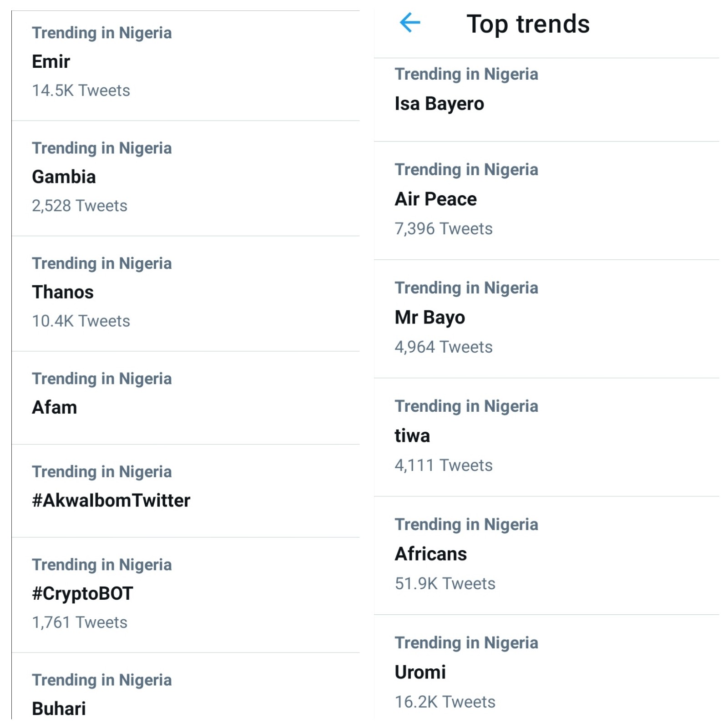The image size is (728, 728).
Task: Open the Gambia trend
Action: point(64,177)
